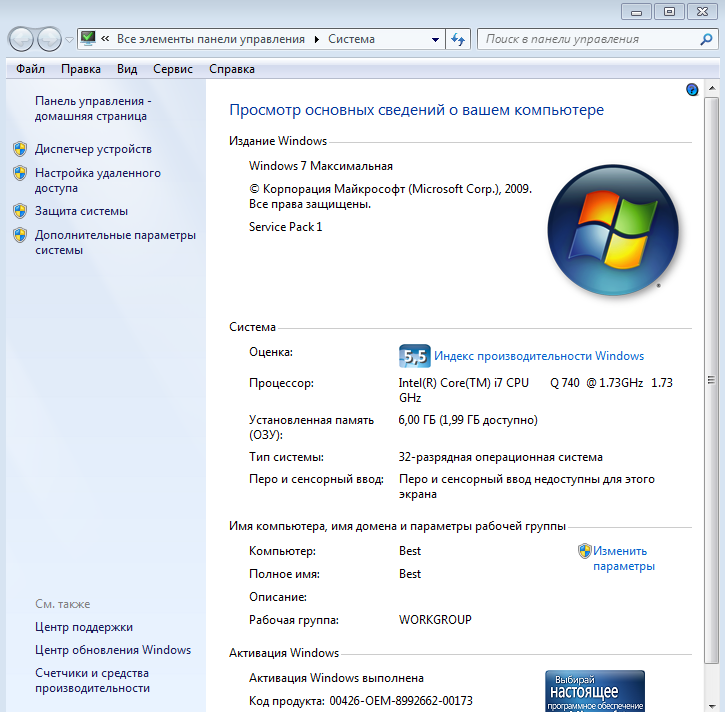
Task: Open the address bar history dropdown
Action: click(435, 40)
